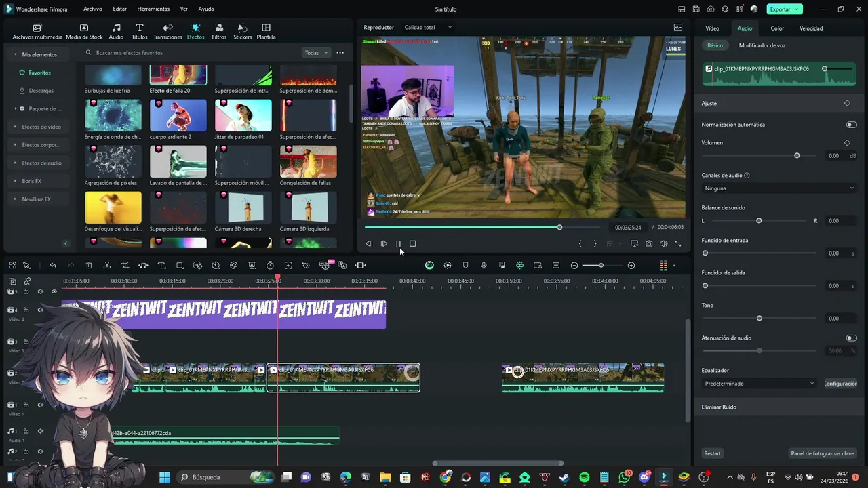Adjust the Tono slider
The image size is (868, 488).
(x=759, y=318)
